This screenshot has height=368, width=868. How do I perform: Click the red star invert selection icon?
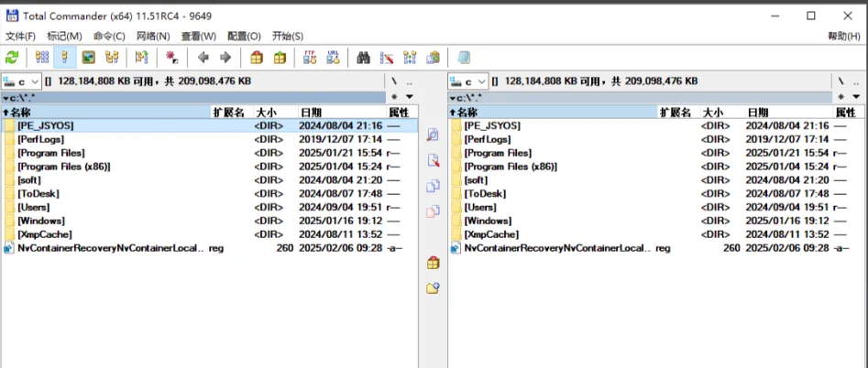172,57
